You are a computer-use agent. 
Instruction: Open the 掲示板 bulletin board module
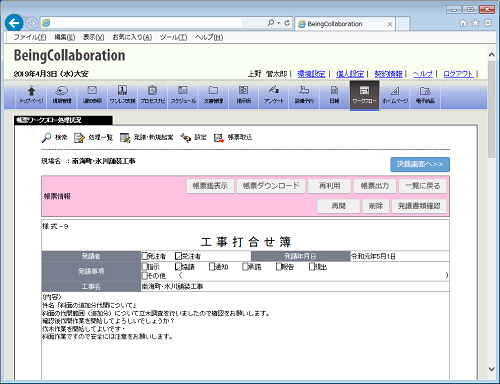pos(244,95)
